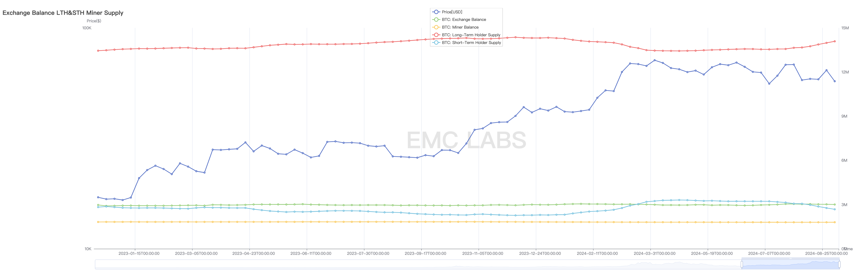Click the red Long-Term Holder legend marker
The width and height of the screenshot is (868, 279).
[436, 35]
